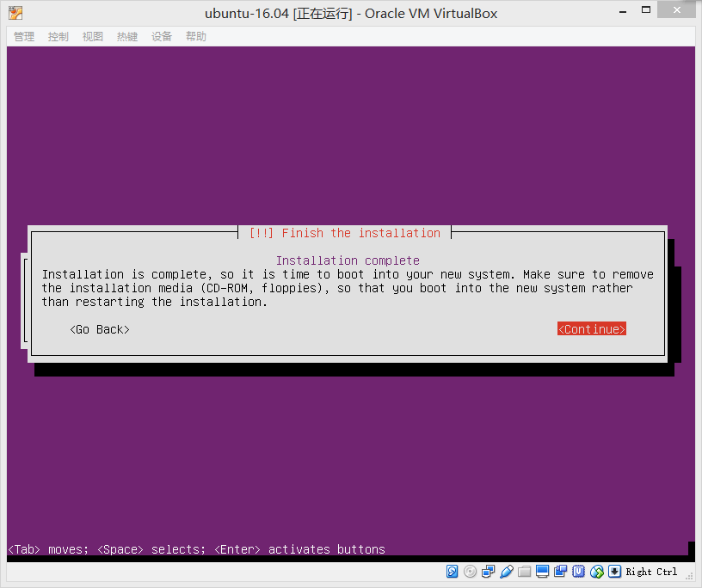This screenshot has width=702, height=588.
Task: Open the network adapter status icon
Action: 488,572
